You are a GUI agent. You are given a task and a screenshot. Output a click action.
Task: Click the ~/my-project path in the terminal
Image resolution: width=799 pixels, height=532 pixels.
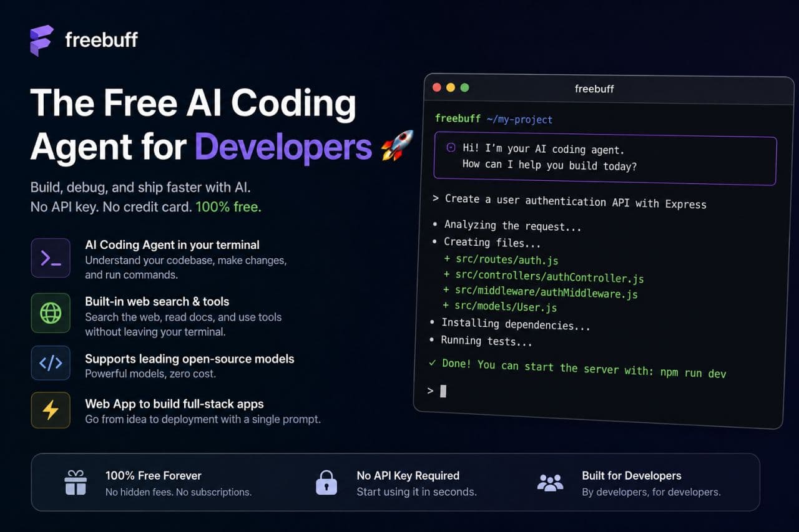pyautogui.click(x=519, y=119)
